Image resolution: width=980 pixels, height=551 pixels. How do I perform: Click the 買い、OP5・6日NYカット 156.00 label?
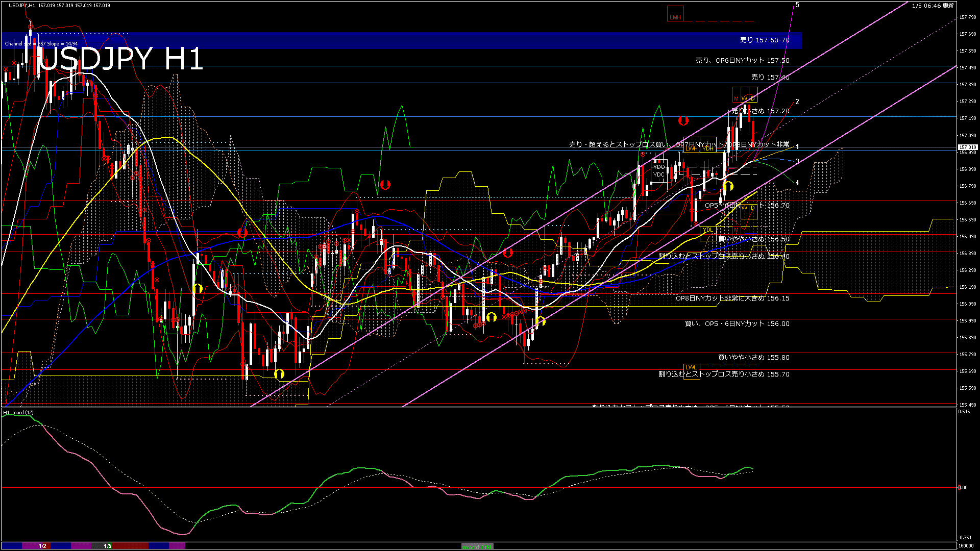click(x=737, y=324)
